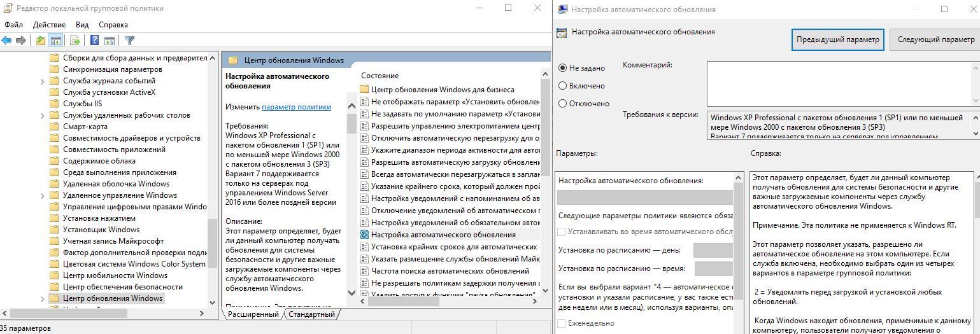This screenshot has width=980, height=334.
Task: Check 'Устанавливать во время автоматического обслуживания' box
Action: [x=561, y=232]
